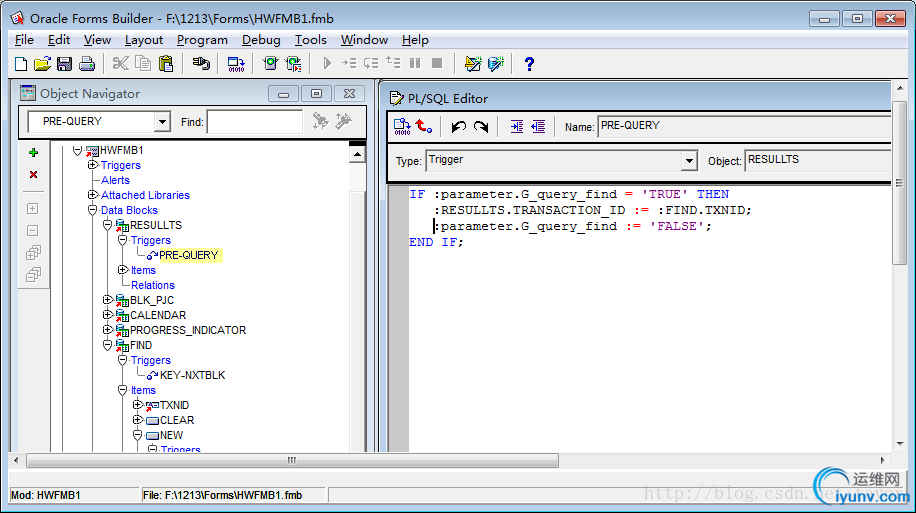Image resolution: width=916 pixels, height=513 pixels.
Task: Click the Save floppy disk icon
Action: [64, 64]
